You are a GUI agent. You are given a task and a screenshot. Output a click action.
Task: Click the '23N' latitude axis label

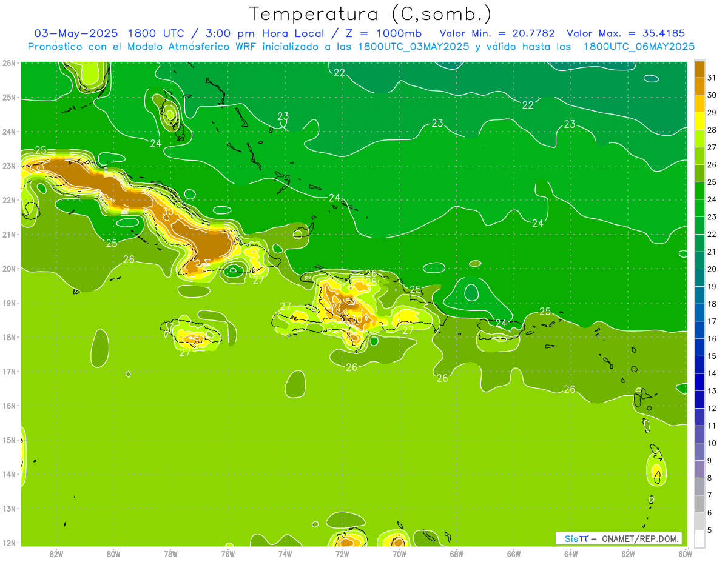[x=8, y=166]
